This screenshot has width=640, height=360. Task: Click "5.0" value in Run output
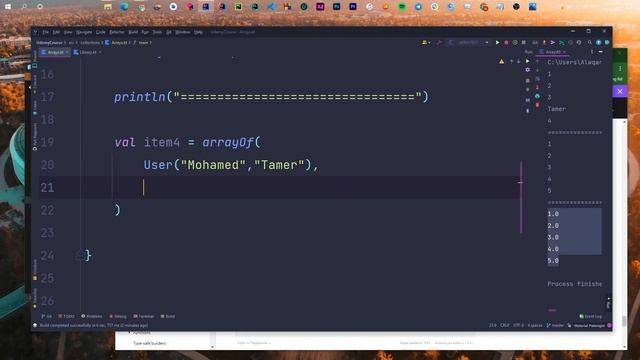point(553,260)
